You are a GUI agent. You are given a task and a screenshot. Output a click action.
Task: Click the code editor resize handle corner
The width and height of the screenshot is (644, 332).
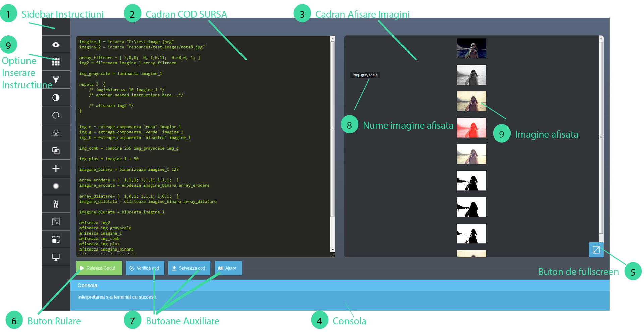tap(333, 255)
